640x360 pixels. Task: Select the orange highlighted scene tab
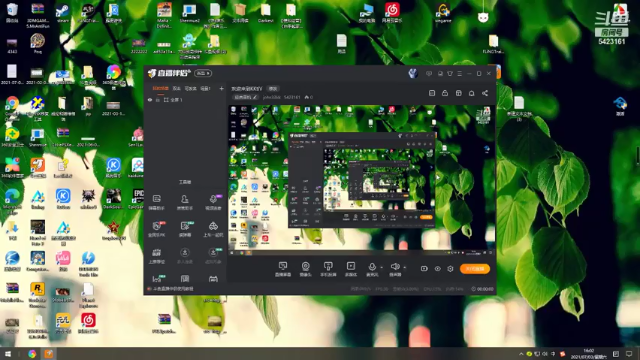coord(160,88)
